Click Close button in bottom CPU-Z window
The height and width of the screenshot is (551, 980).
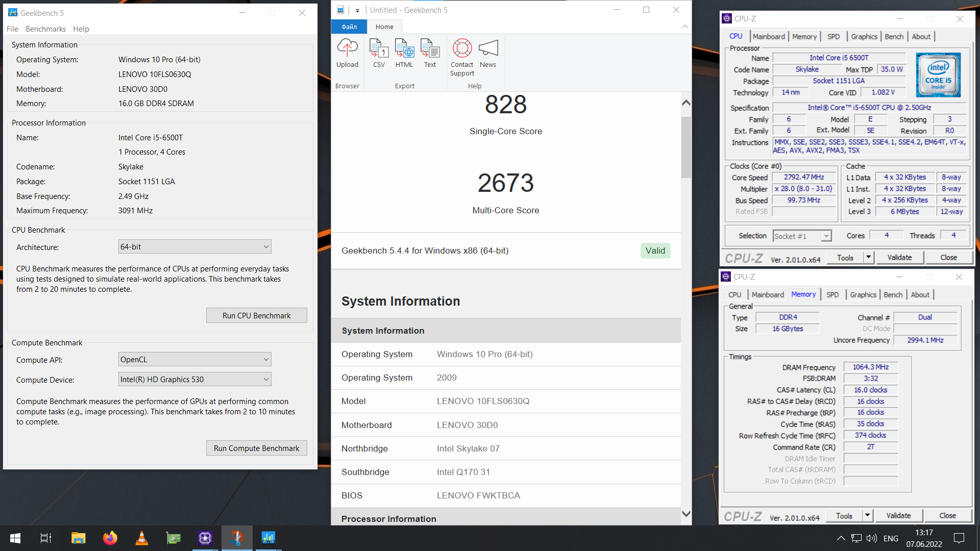(x=947, y=516)
